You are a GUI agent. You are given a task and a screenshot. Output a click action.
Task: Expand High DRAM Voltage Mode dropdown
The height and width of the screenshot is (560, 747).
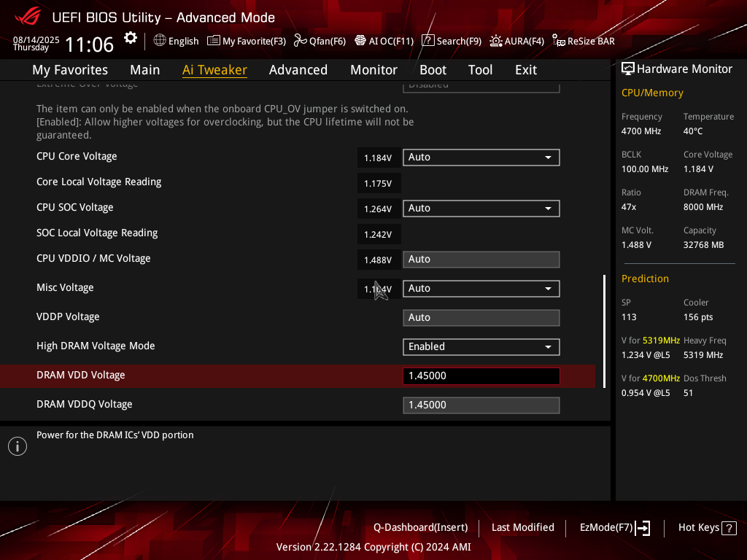481,346
